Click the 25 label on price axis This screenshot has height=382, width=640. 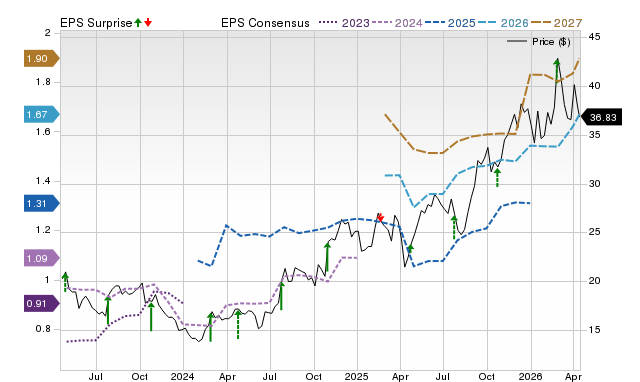point(594,232)
